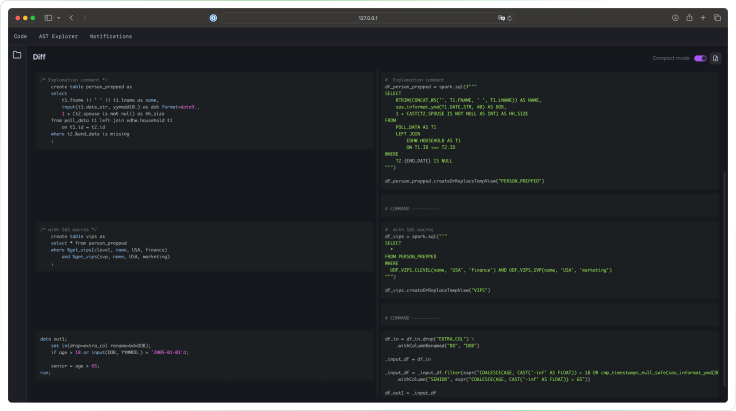736x411 pixels.
Task: Click the document icon next to Compact mode
Action: click(715, 58)
